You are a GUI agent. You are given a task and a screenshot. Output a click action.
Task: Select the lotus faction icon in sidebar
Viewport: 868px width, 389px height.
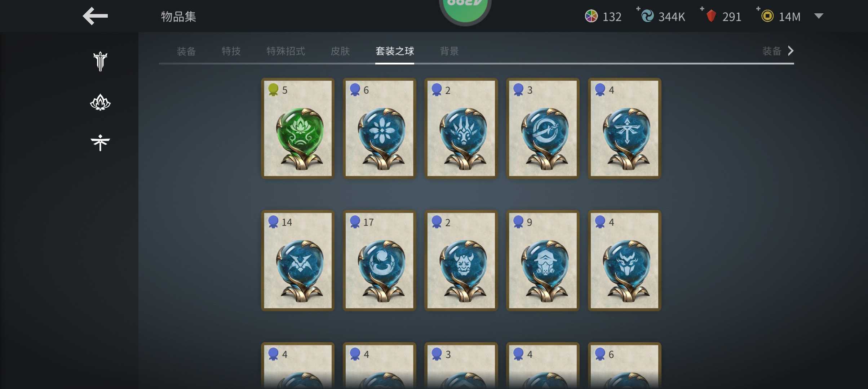pos(100,102)
